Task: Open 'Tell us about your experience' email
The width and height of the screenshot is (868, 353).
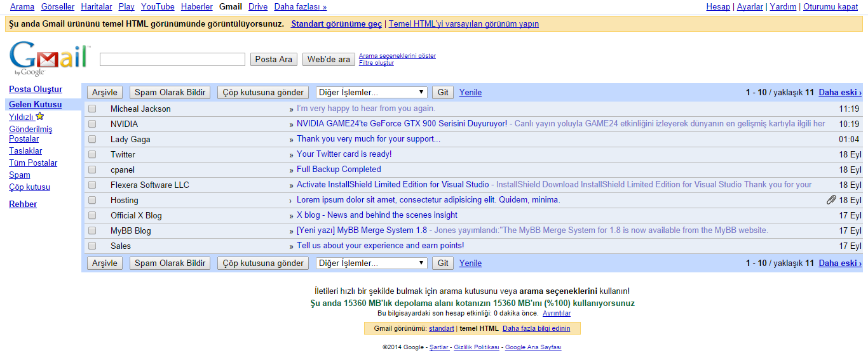Action: tap(381, 246)
